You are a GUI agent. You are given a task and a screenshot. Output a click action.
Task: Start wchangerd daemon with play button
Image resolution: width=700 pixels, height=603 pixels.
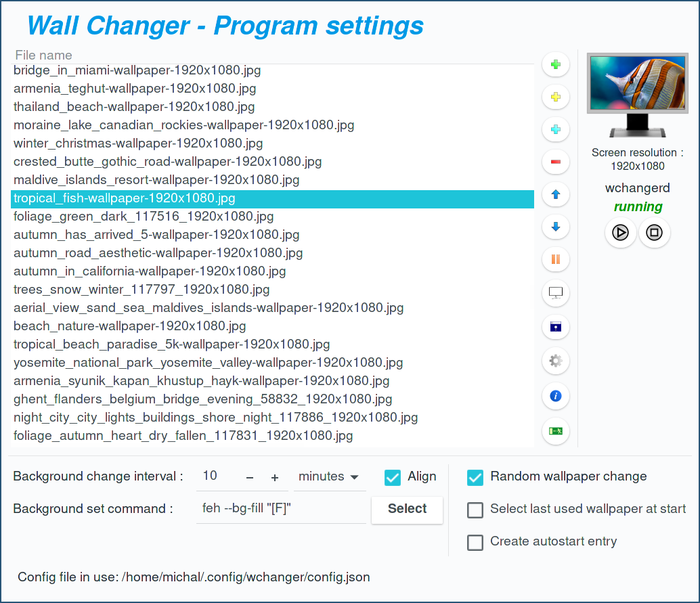[x=620, y=233]
